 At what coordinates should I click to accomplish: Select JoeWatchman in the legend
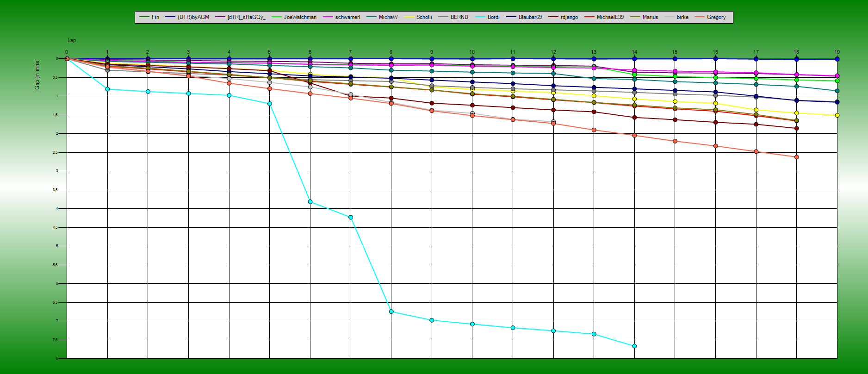coord(294,17)
